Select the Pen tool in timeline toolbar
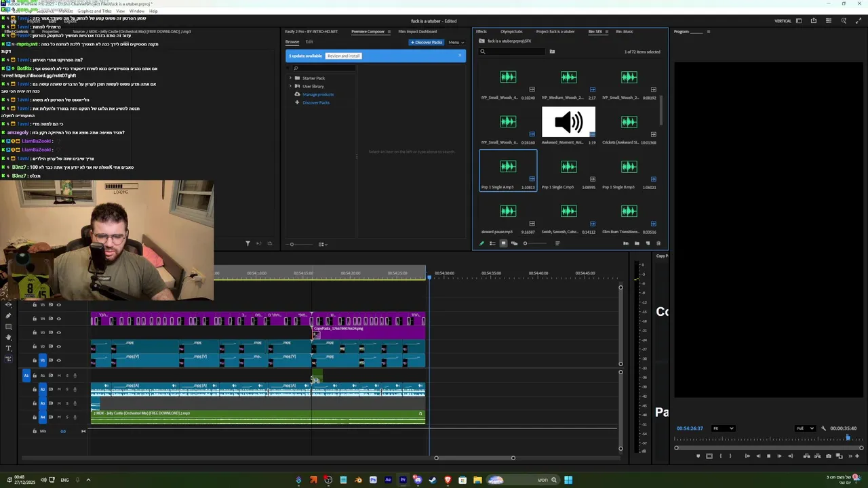This screenshot has width=868, height=488. pos(8,316)
